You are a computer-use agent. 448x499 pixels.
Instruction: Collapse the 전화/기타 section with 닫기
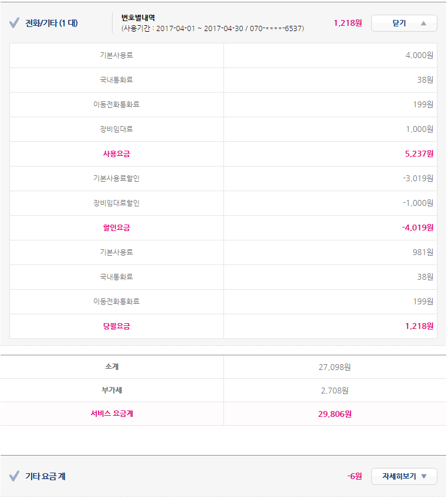(404, 23)
